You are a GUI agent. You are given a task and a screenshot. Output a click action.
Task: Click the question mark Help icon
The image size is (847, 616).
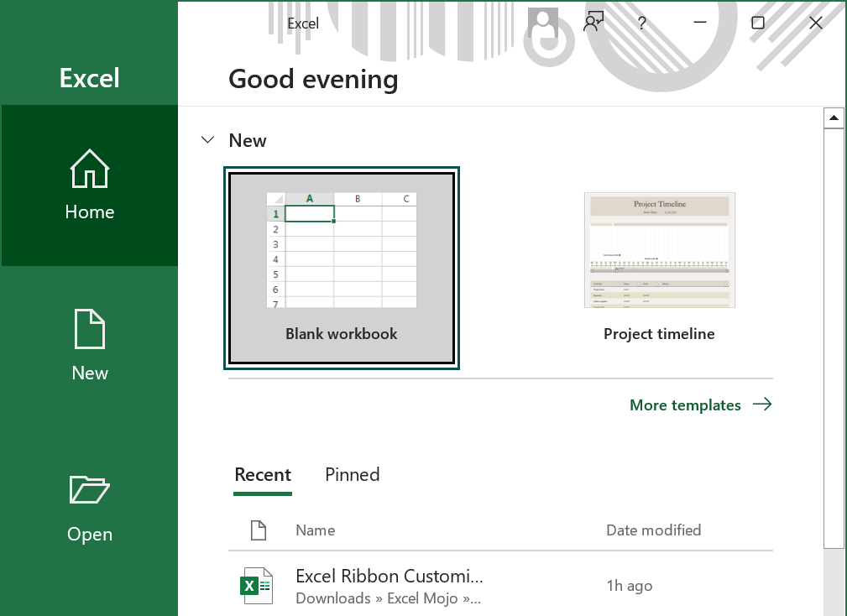[x=641, y=23]
